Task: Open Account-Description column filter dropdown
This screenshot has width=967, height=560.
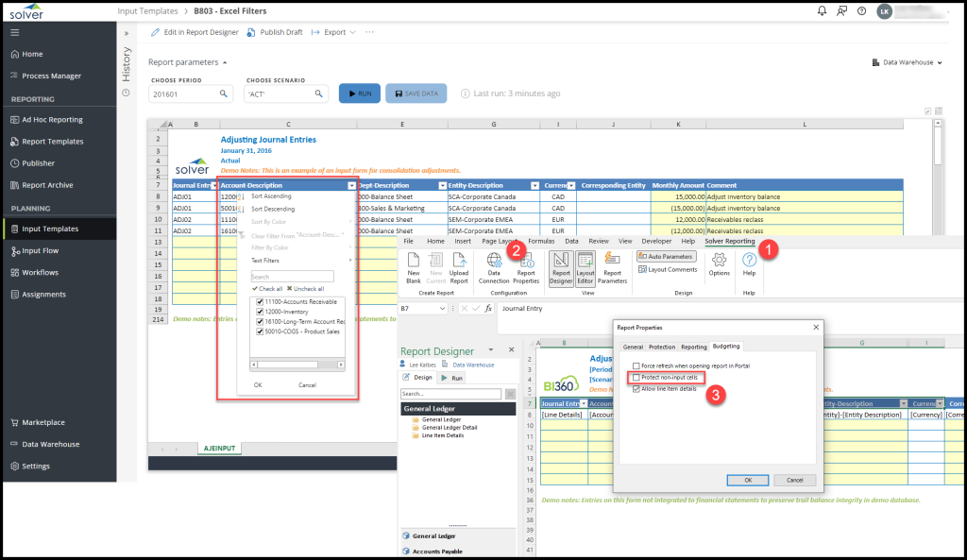Action: (351, 186)
